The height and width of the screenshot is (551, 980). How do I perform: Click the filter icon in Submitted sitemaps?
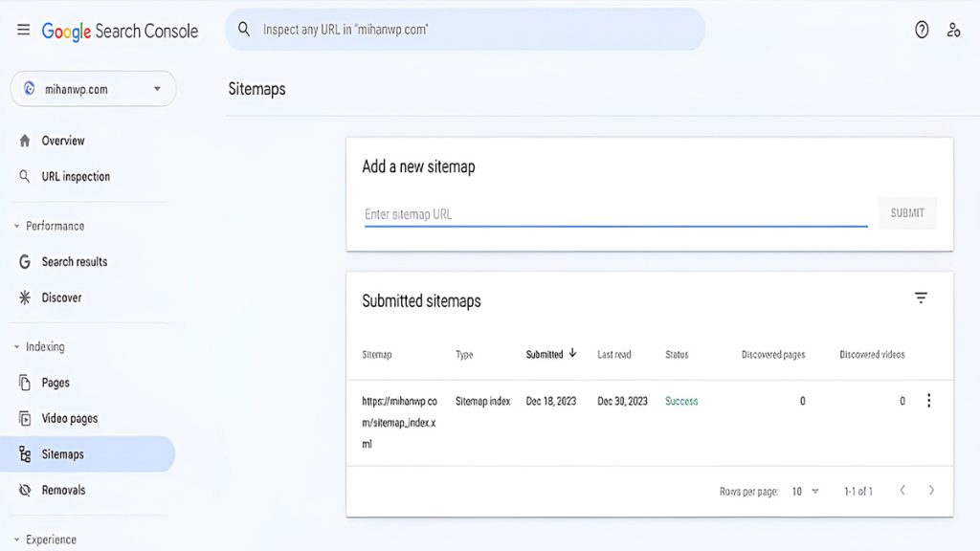click(921, 298)
